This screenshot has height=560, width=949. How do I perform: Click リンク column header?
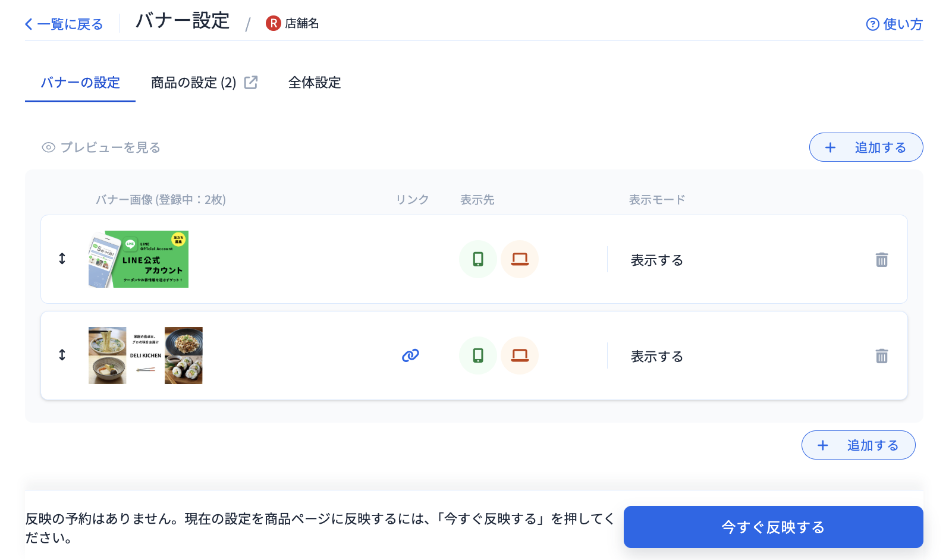pos(412,200)
